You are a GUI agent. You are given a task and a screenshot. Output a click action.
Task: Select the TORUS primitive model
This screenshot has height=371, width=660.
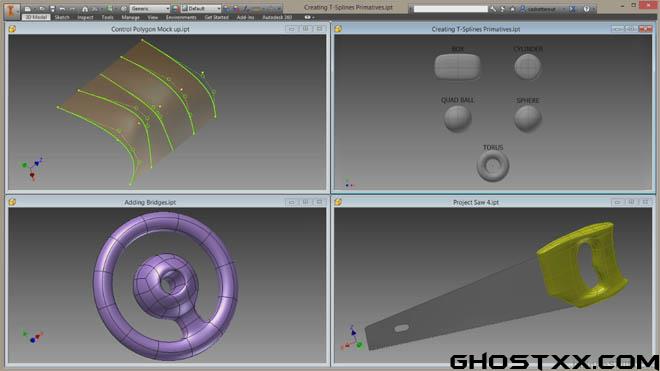click(493, 166)
